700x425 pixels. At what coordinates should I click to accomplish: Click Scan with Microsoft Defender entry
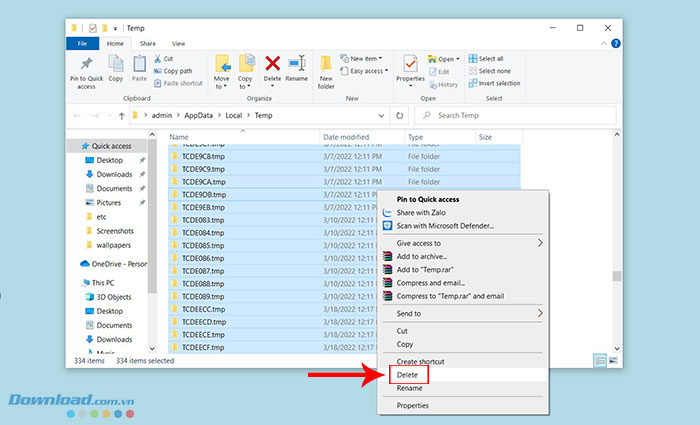coord(444,226)
